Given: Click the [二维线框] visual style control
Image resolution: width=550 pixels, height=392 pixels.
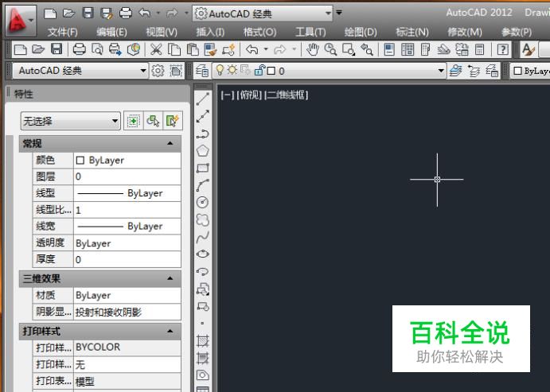Looking at the screenshot, I should pyautogui.click(x=287, y=95).
